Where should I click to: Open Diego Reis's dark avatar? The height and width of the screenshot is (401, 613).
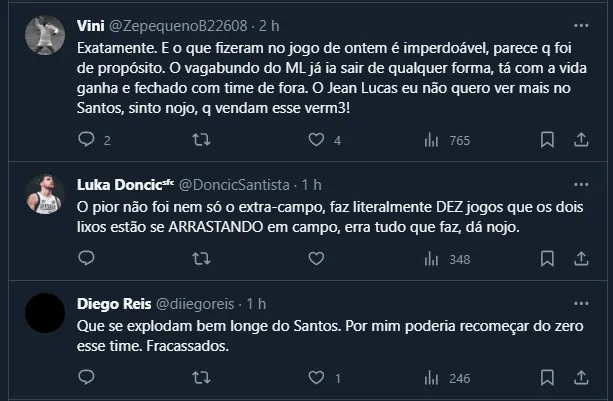[x=43, y=311]
